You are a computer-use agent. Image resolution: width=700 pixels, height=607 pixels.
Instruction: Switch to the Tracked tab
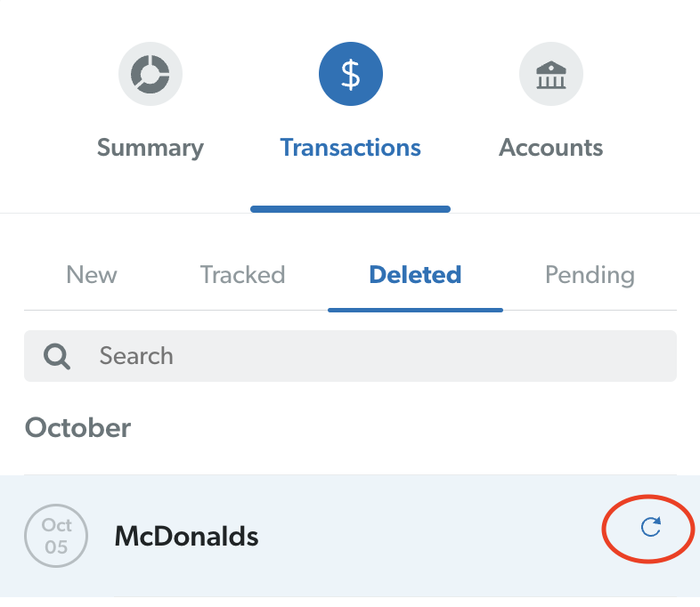pyautogui.click(x=242, y=275)
